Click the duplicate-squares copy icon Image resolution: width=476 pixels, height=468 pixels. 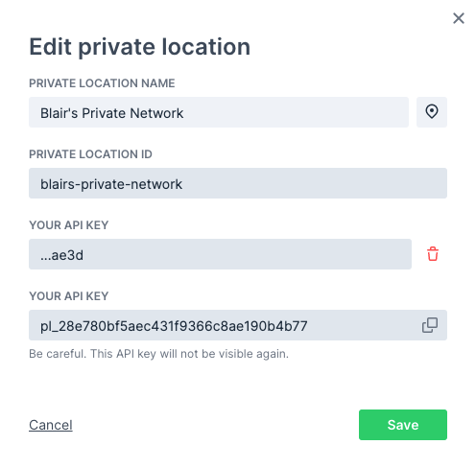click(430, 325)
